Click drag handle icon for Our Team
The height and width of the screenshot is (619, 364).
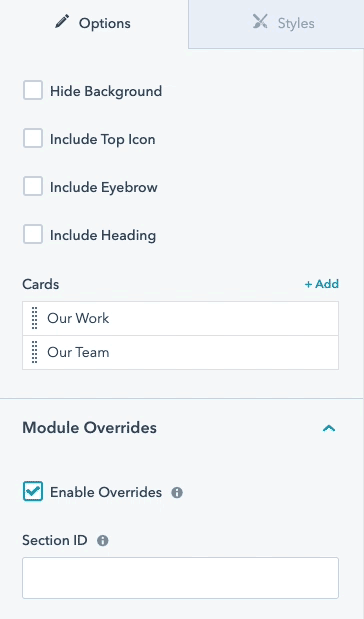35,352
